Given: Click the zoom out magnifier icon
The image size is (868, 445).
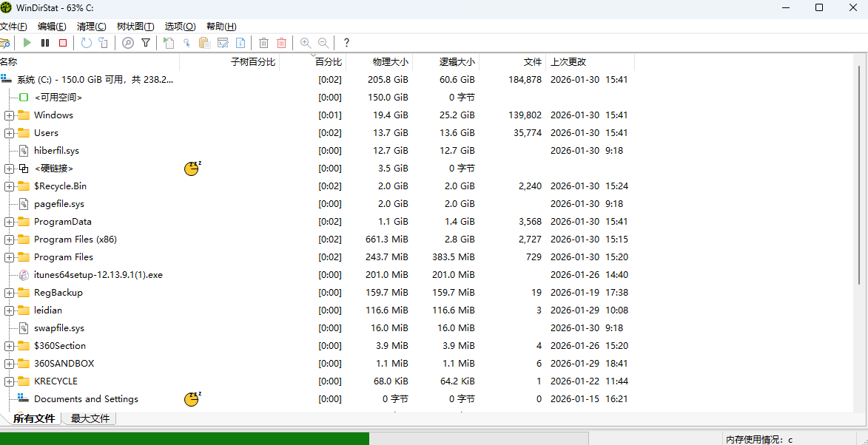Looking at the screenshot, I should [323, 43].
